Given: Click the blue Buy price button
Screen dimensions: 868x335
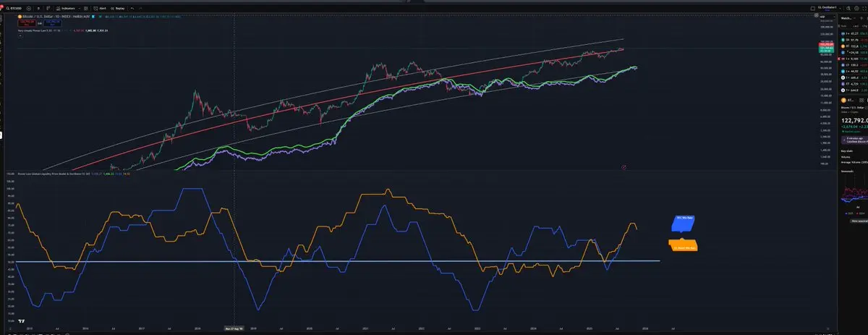Looking at the screenshot, I should [53, 23].
